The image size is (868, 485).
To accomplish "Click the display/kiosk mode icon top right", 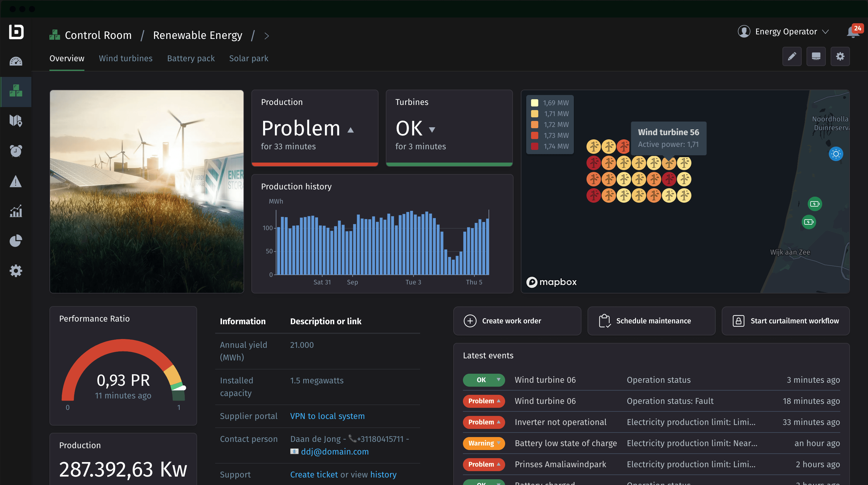I will 816,56.
